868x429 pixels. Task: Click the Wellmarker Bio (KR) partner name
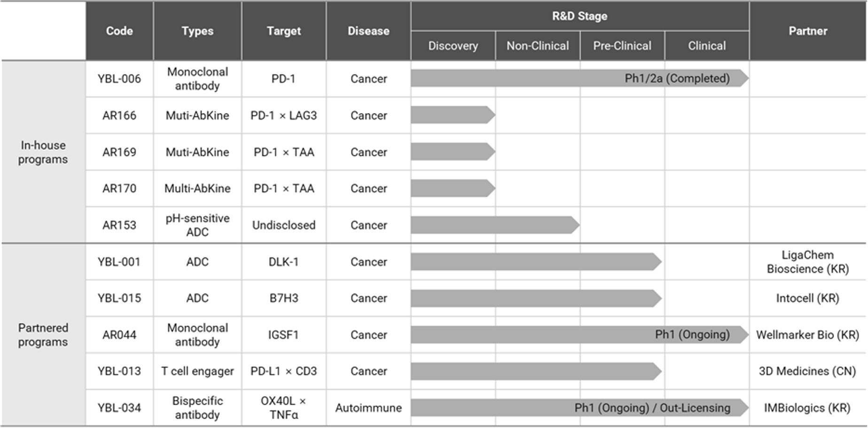coord(807,335)
